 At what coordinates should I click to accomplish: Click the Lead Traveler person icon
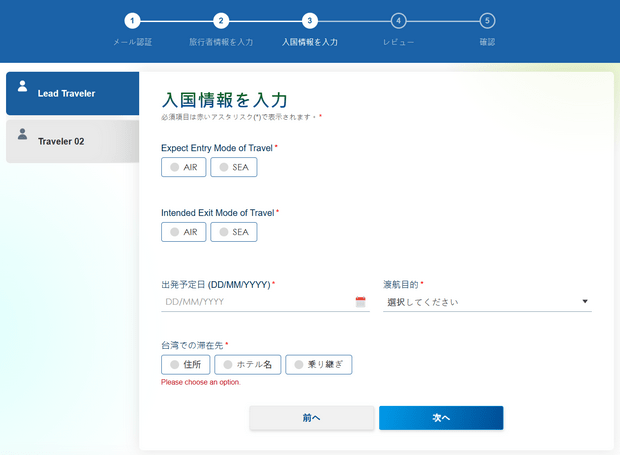pos(22,86)
